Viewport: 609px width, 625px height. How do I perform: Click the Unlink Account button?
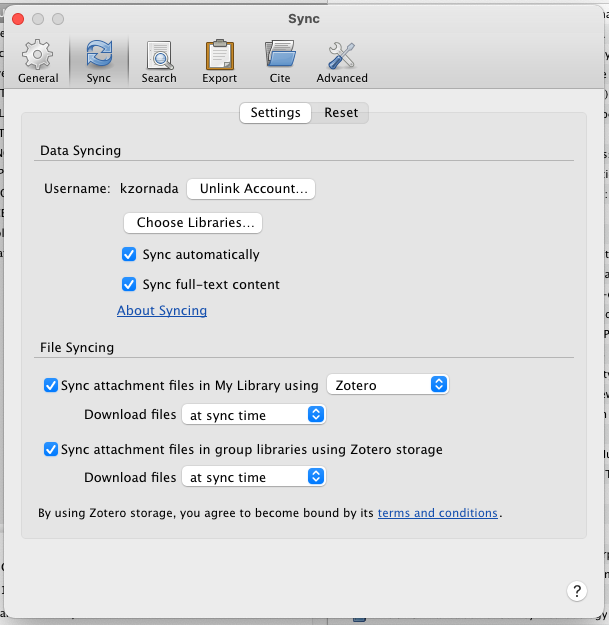click(251, 189)
